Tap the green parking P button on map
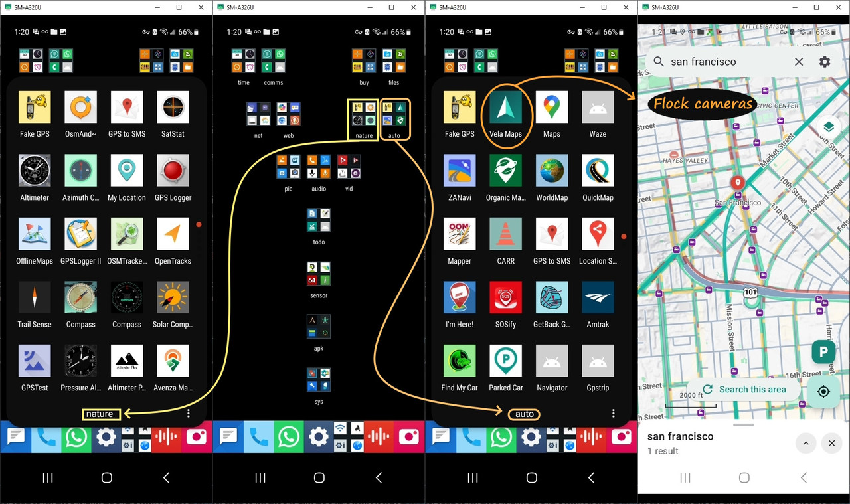 (x=823, y=352)
